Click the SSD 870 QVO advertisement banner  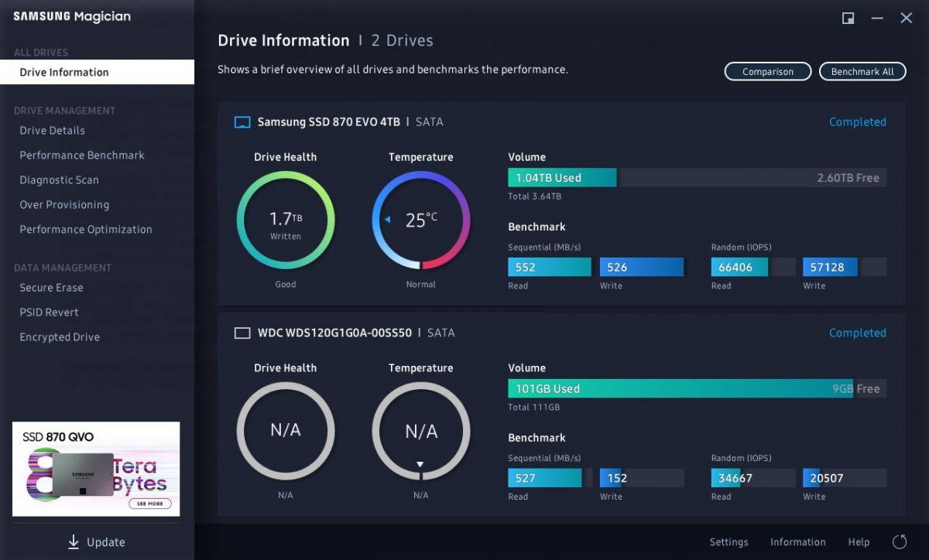96,469
